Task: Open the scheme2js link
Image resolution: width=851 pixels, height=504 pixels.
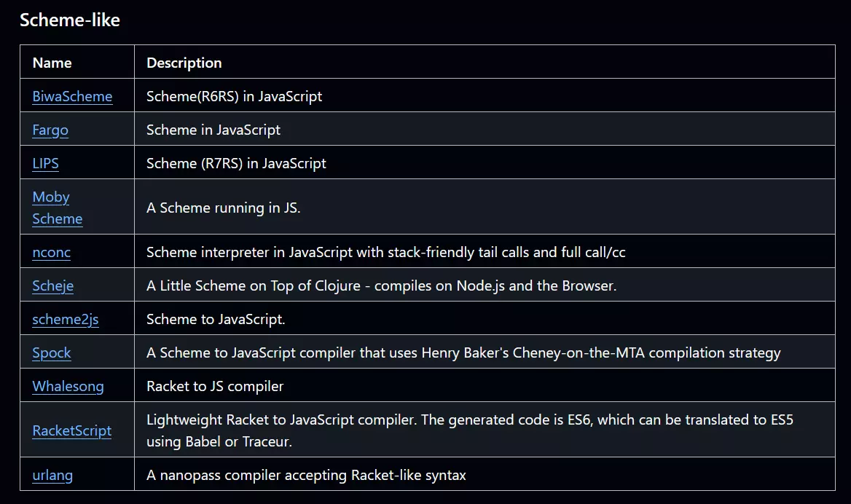Action: 65,320
